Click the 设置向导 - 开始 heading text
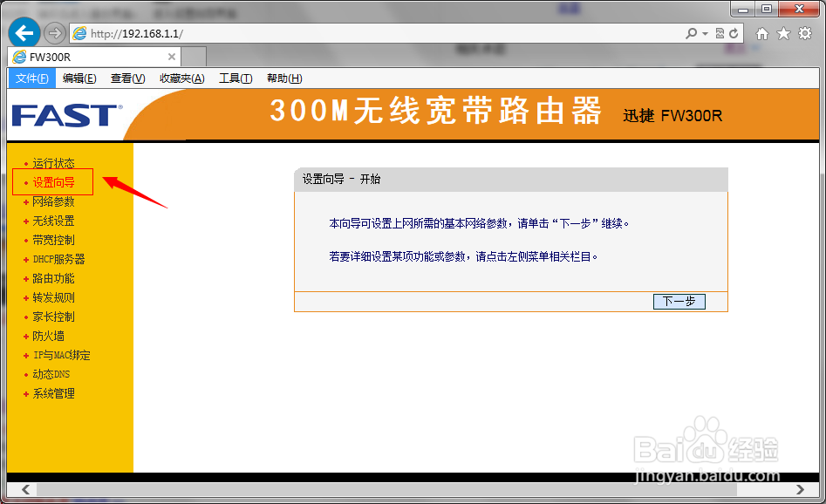The width and height of the screenshot is (826, 504). [x=341, y=179]
